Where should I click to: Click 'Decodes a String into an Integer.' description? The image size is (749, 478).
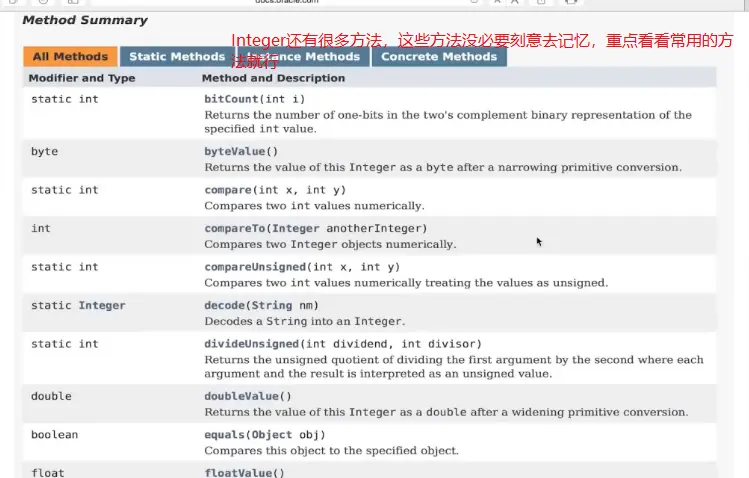coord(305,321)
